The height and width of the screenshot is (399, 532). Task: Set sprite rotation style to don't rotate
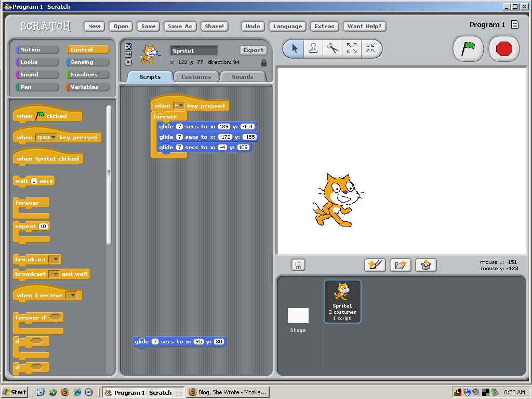[x=128, y=62]
